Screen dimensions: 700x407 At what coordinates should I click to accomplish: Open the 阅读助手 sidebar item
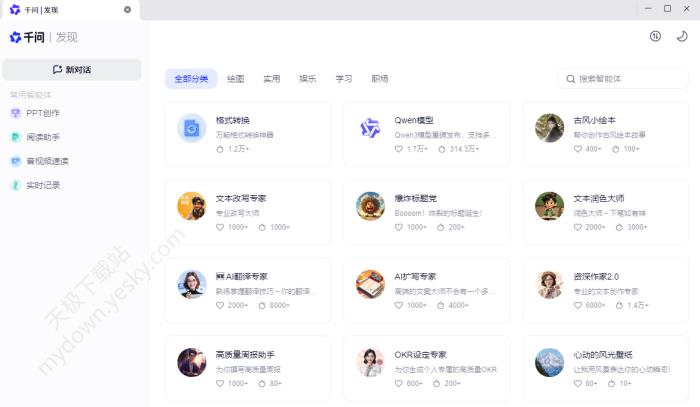click(x=43, y=137)
